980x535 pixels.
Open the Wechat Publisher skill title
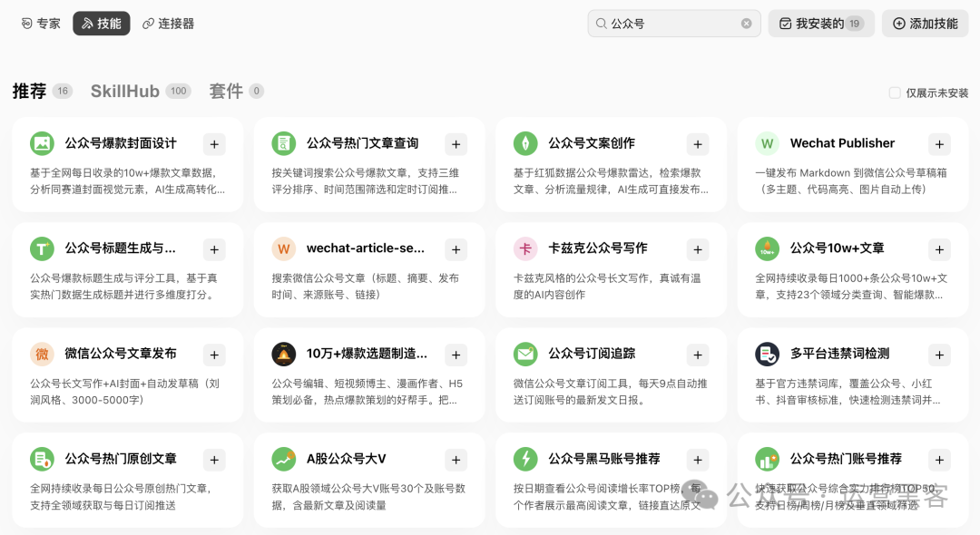click(842, 143)
